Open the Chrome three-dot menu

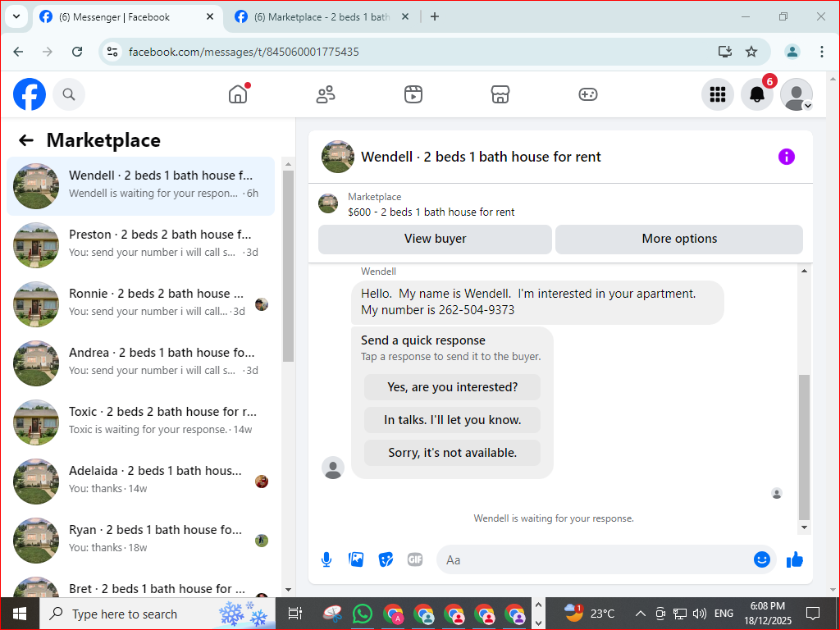tap(822, 52)
